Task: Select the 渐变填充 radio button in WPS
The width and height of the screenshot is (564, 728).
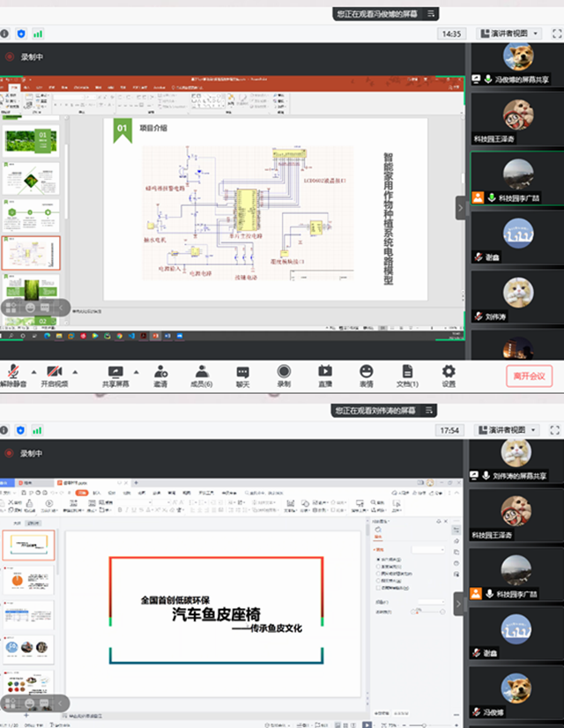Action: click(x=377, y=567)
